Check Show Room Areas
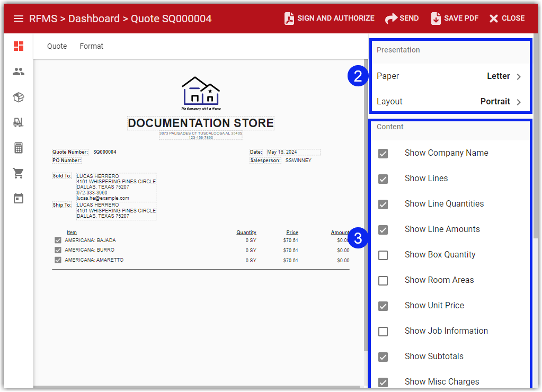This screenshot has width=542, height=392. 383,281
